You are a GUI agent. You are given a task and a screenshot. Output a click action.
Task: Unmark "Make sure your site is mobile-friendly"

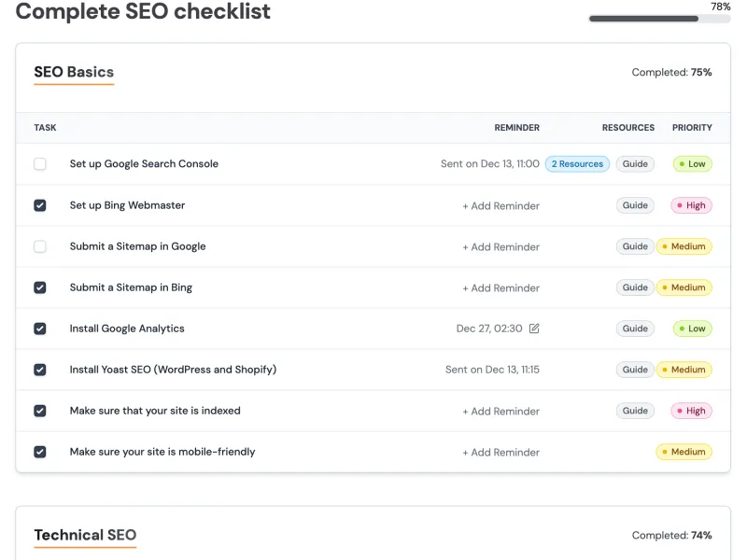tap(40, 452)
